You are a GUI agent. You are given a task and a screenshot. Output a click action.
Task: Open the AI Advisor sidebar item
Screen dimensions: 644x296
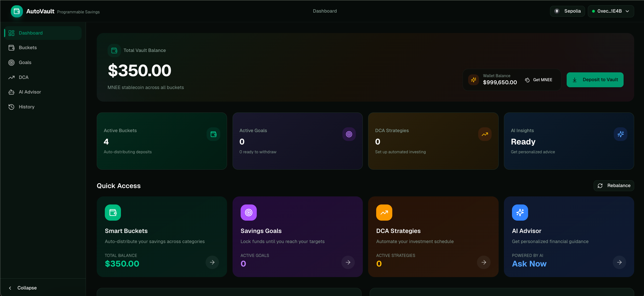[30, 92]
